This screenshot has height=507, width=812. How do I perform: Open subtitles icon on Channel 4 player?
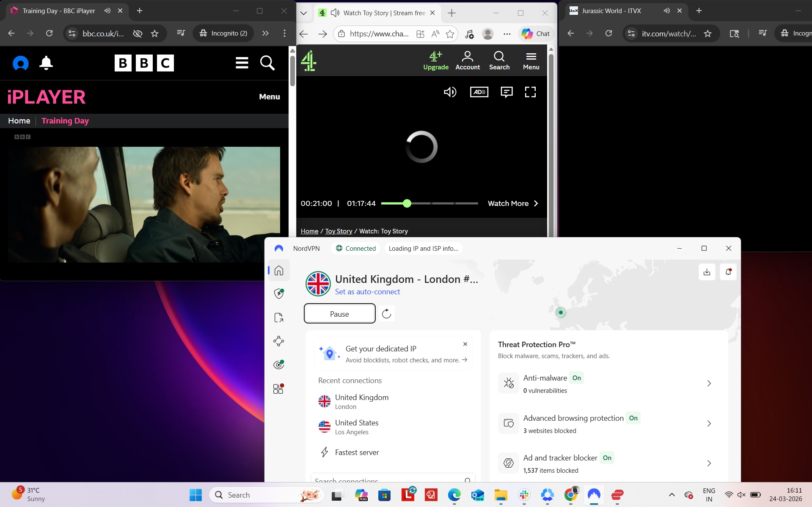506,92
